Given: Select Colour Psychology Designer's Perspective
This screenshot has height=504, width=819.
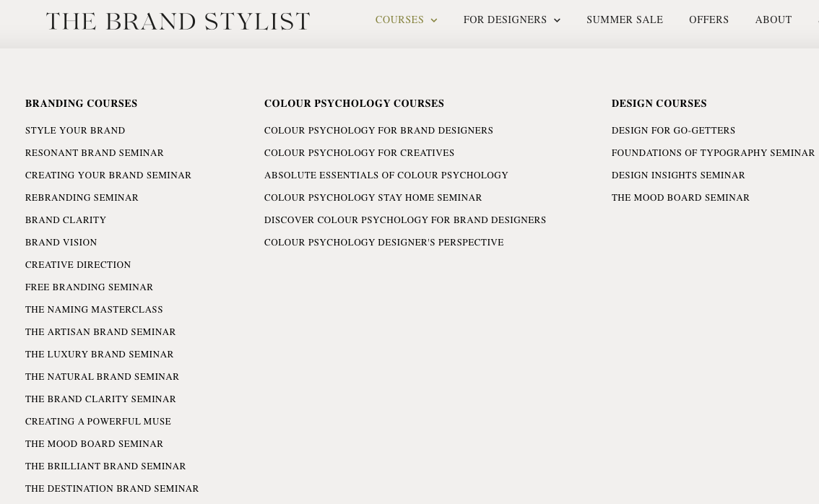Looking at the screenshot, I should [x=383, y=243].
